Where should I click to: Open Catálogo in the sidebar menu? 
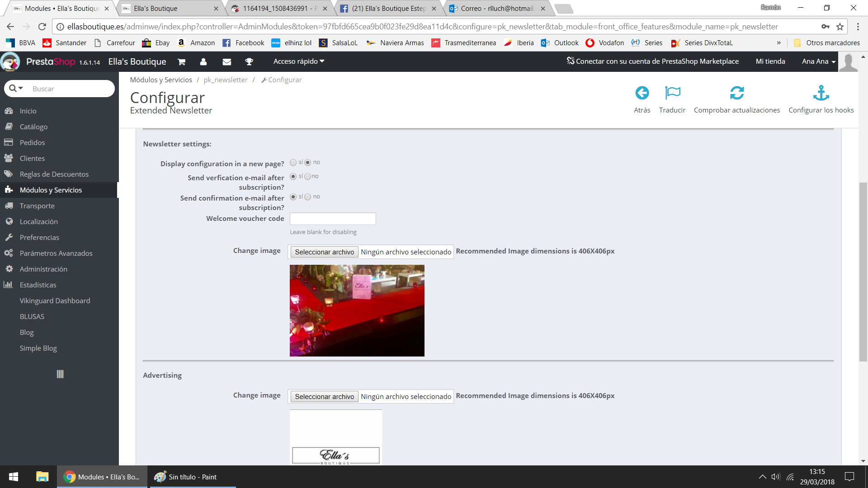click(33, 127)
